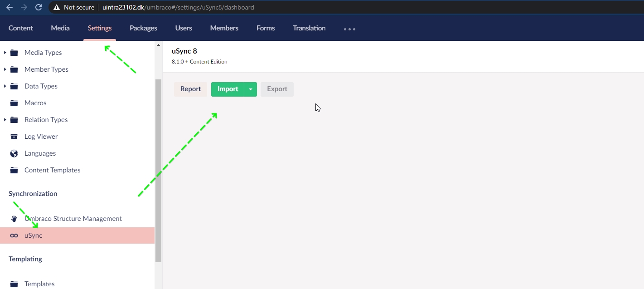Click the browser back arrow
Image resolution: width=644 pixels, height=289 pixels.
point(10,7)
